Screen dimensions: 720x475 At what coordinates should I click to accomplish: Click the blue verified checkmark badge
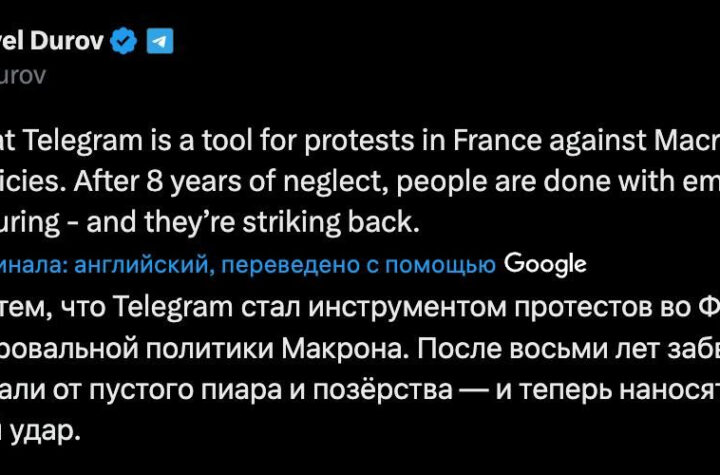click(124, 41)
